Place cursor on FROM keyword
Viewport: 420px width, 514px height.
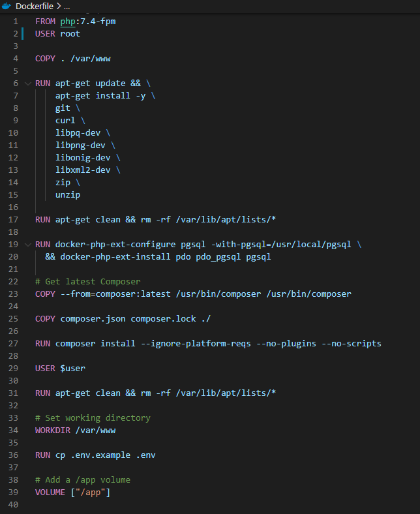pyautogui.click(x=45, y=22)
